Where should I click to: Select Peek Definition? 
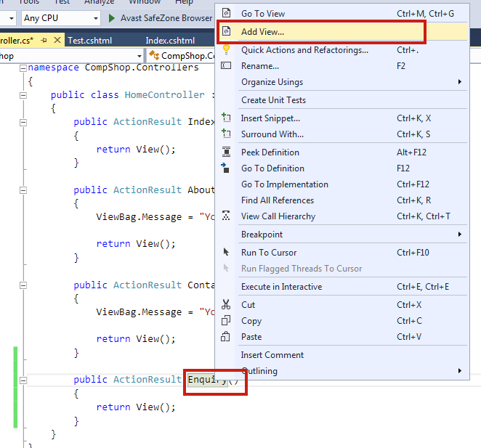coord(342,152)
